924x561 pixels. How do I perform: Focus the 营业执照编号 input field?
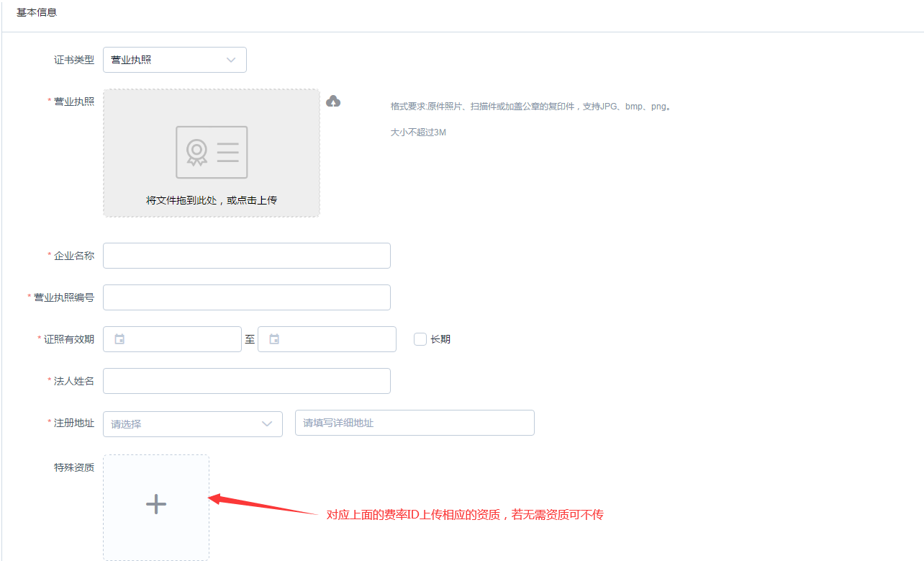point(247,297)
